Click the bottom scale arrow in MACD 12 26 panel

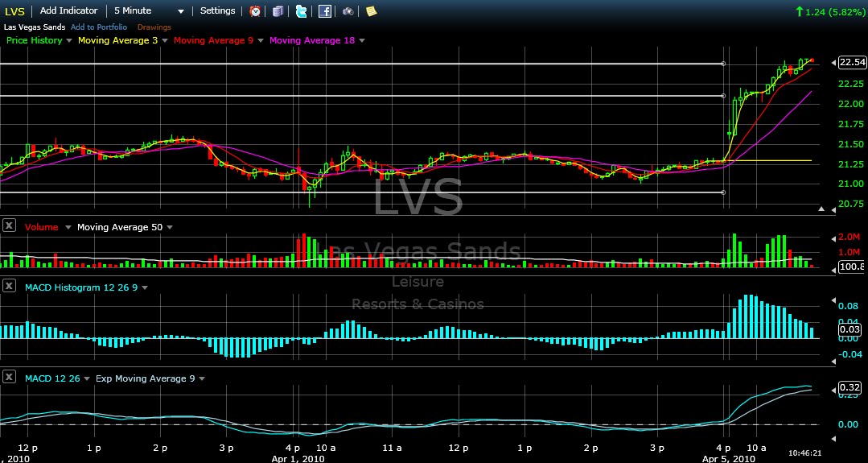833,438
